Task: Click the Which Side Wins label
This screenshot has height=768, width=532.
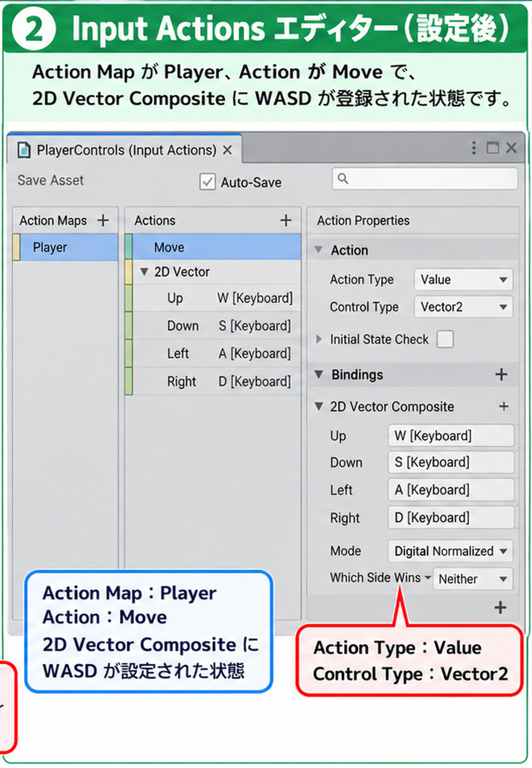Action: click(375, 578)
